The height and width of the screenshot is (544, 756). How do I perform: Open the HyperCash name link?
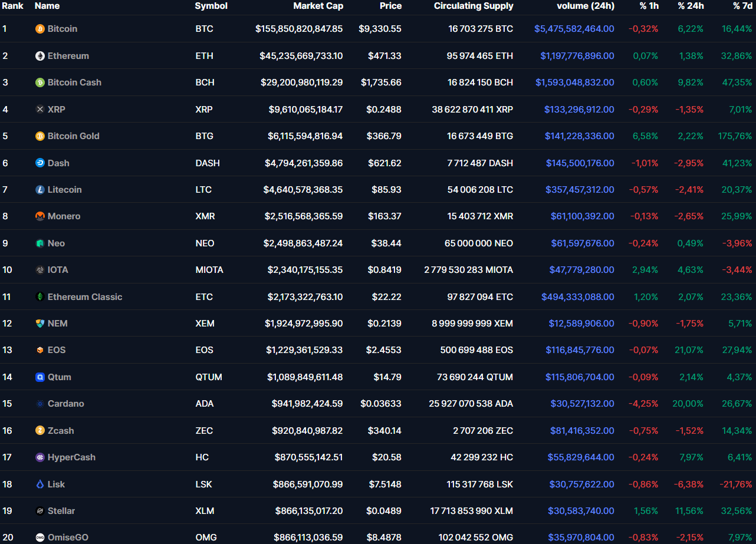coord(71,457)
